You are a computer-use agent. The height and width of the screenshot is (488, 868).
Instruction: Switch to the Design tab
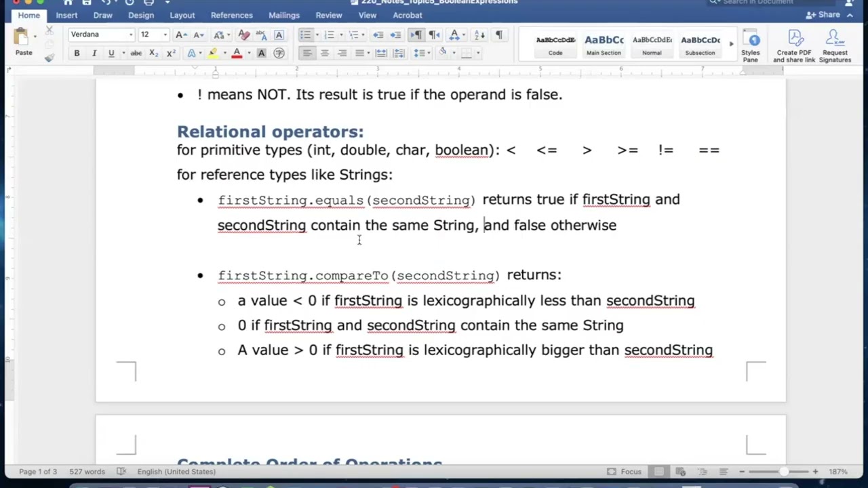click(x=141, y=15)
